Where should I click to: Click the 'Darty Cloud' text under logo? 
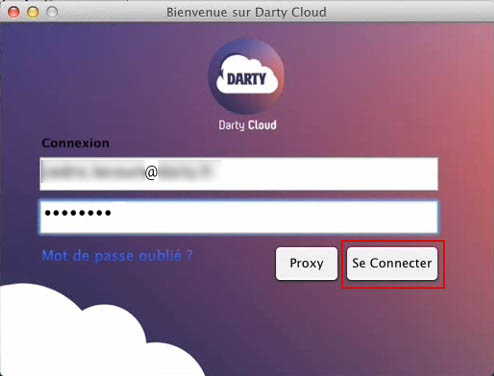point(247,125)
